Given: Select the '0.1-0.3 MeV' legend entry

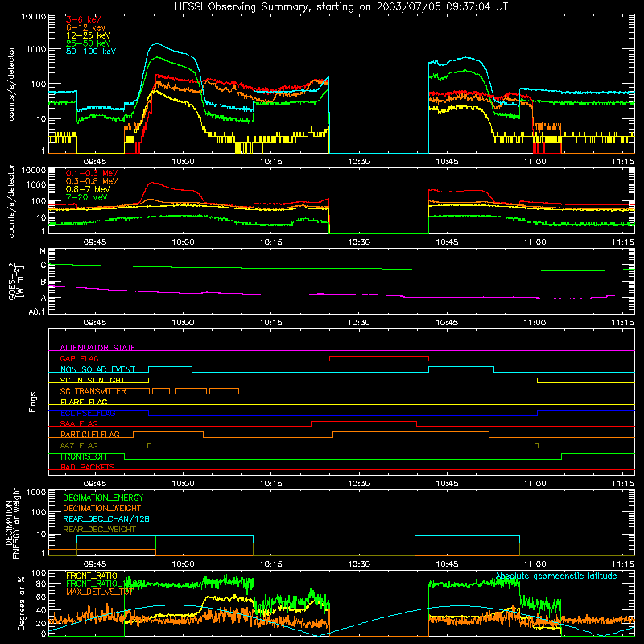Looking at the screenshot, I should [x=92, y=174].
